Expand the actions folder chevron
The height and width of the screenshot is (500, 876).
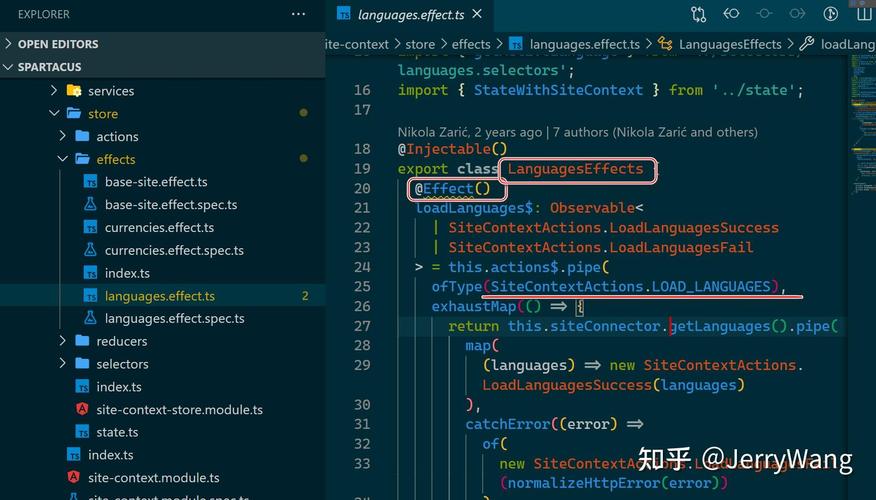[x=63, y=136]
